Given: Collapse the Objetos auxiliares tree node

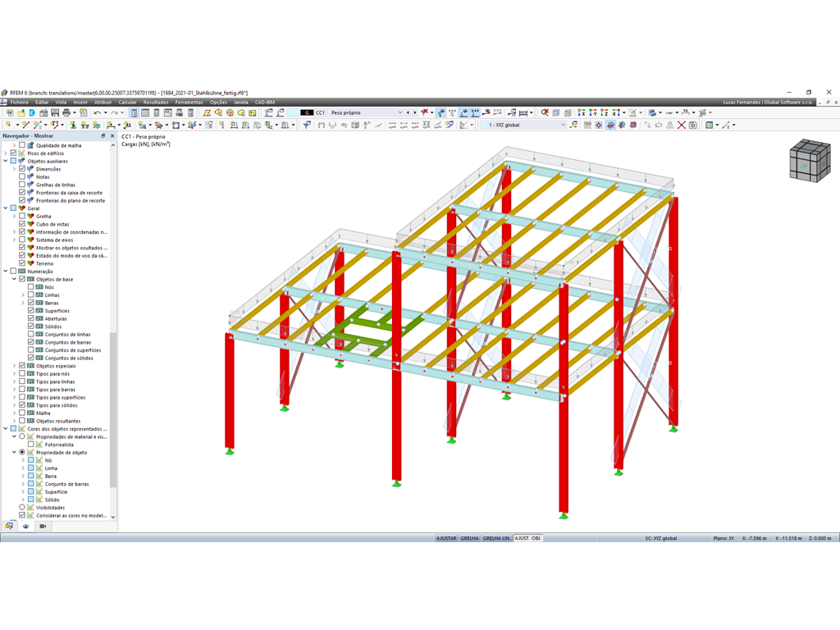Looking at the screenshot, I should [6, 161].
